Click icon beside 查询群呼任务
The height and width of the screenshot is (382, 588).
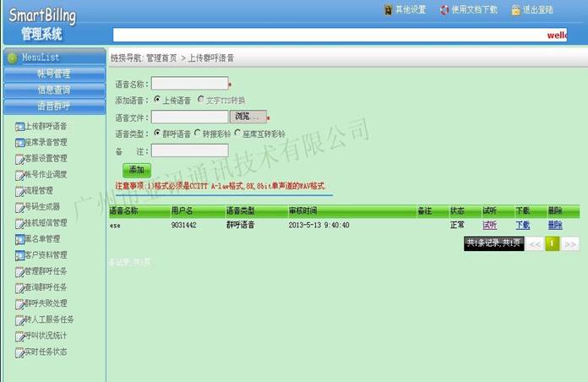[x=19, y=288]
